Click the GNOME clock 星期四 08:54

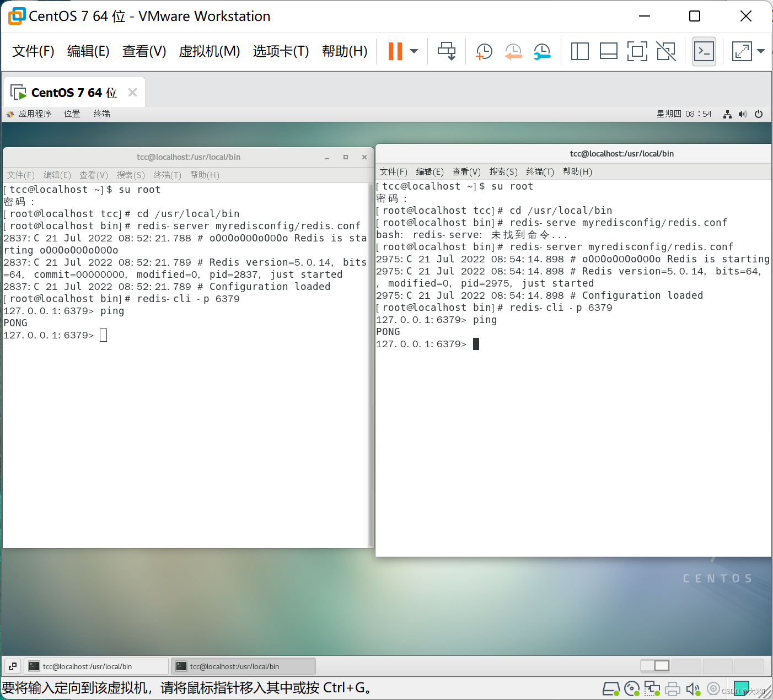684,114
